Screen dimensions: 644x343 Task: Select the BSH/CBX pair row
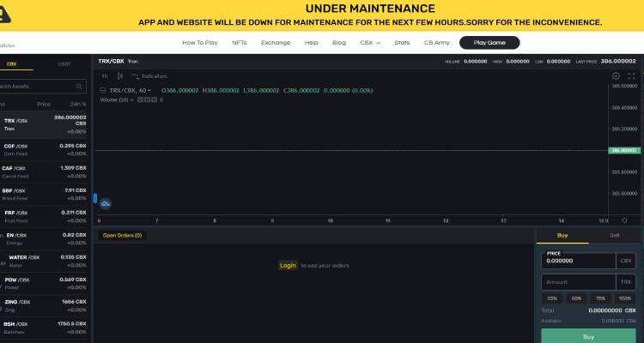45,328
